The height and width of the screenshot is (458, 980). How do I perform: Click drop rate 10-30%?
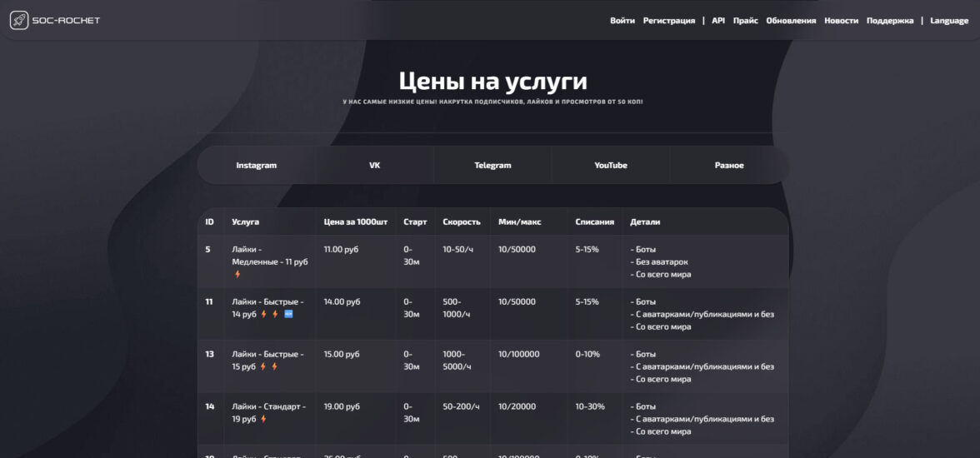pos(590,406)
